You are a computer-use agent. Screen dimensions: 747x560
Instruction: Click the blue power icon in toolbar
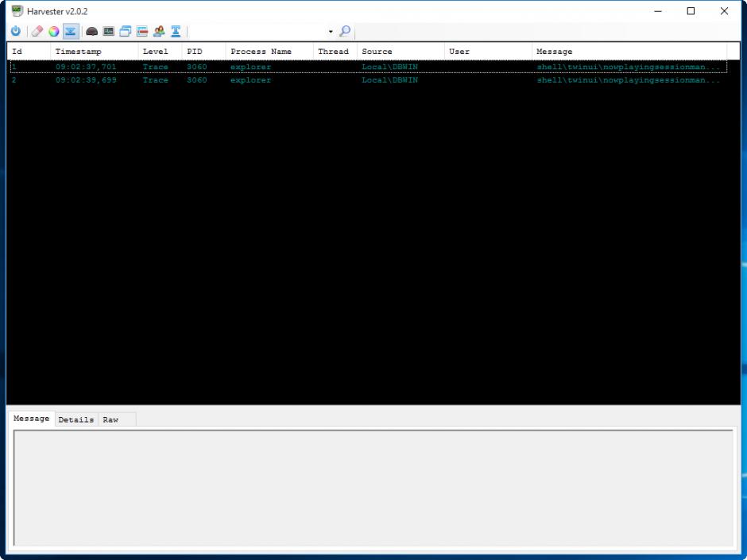[x=16, y=32]
